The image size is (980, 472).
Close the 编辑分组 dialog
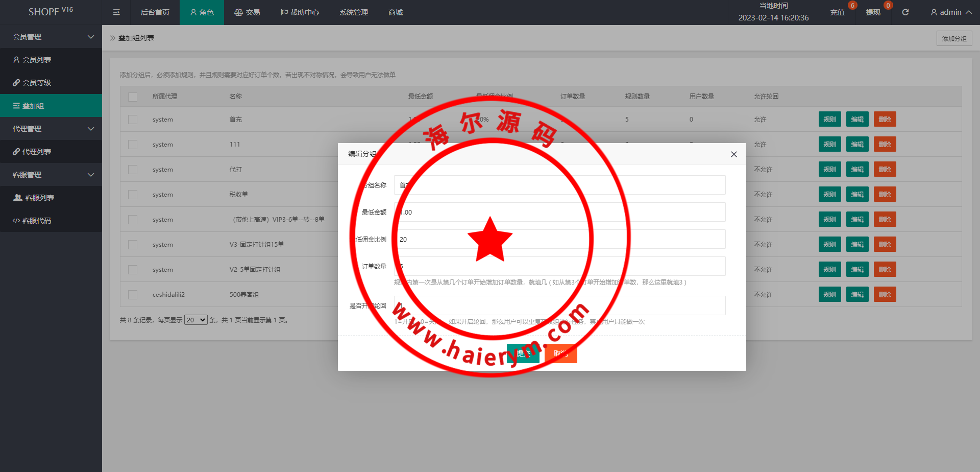coord(733,154)
